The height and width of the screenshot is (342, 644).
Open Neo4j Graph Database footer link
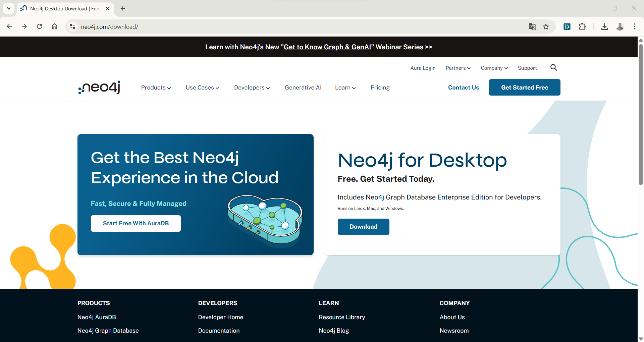click(108, 331)
